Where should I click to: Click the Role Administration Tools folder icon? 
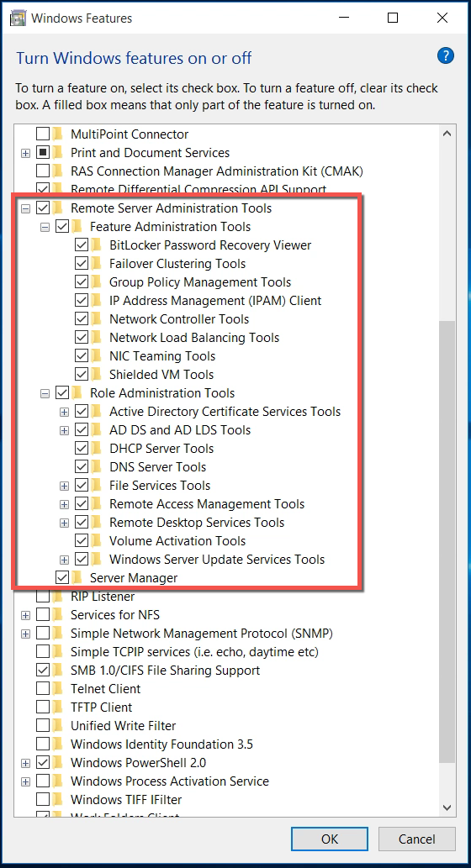click(77, 393)
